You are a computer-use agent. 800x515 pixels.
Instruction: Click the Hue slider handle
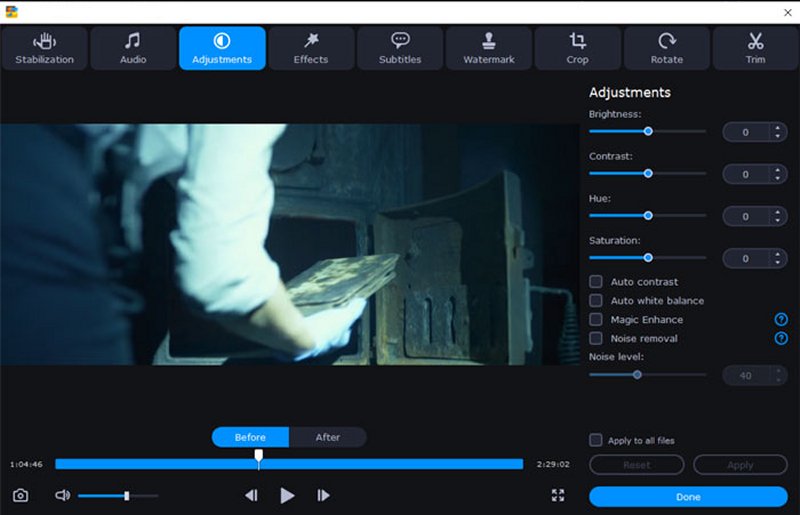(648, 215)
